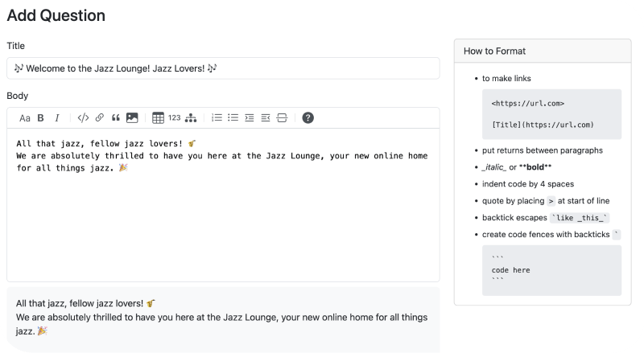The image size is (644, 353).
Task: Insert inline code with code icon
Action: 83,117
